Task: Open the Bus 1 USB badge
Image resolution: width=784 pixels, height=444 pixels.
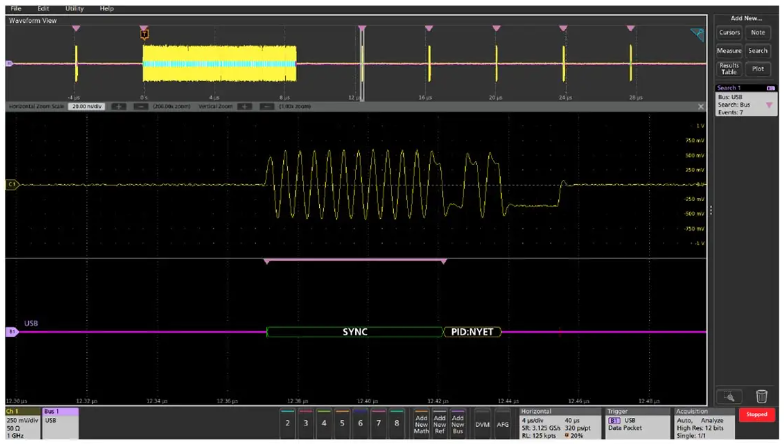Action: point(60,424)
